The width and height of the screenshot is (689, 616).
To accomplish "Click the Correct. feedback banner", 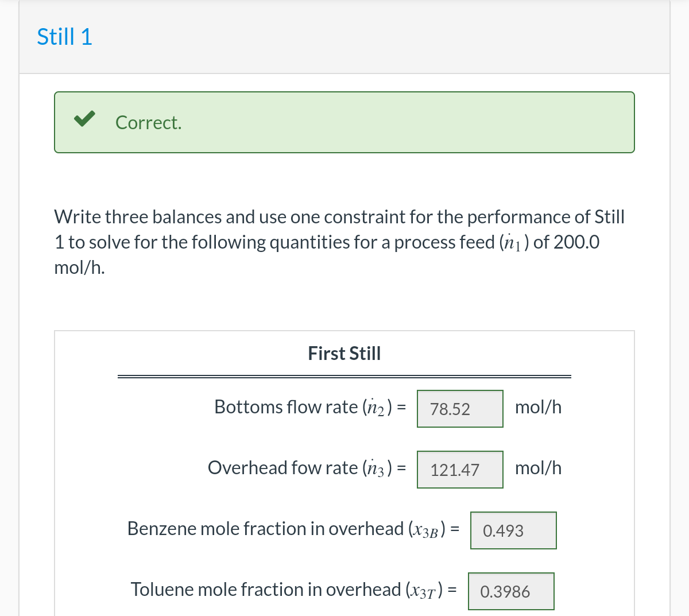I will [344, 122].
